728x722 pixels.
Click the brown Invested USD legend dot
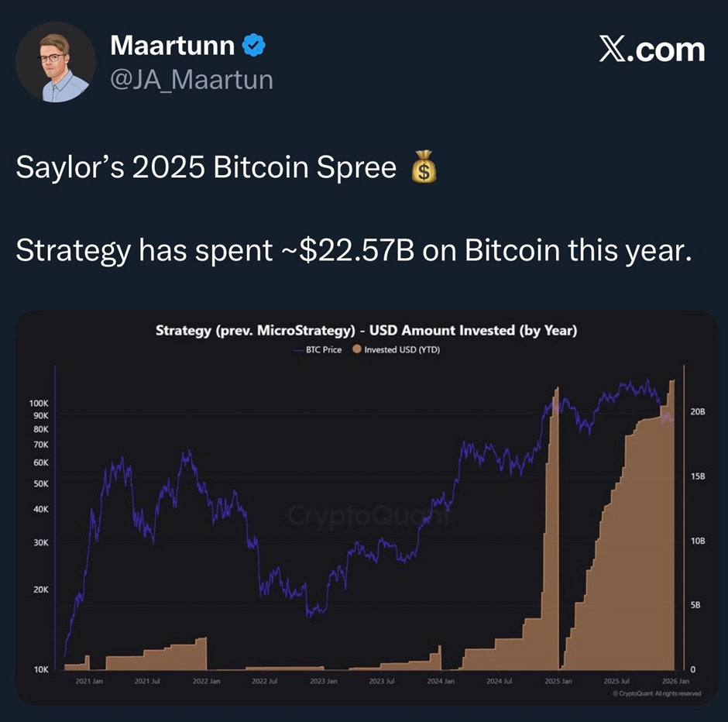(x=356, y=350)
